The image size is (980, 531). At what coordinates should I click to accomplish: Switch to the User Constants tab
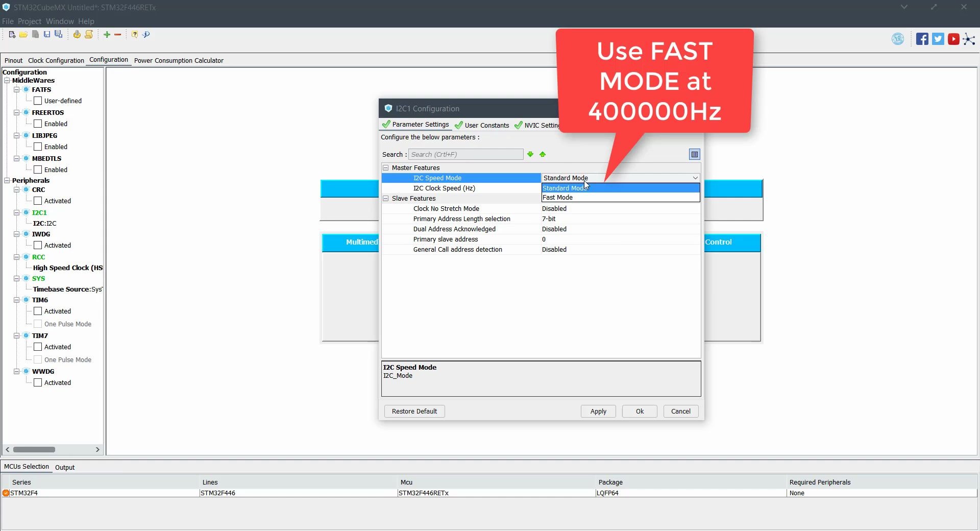tap(482, 125)
